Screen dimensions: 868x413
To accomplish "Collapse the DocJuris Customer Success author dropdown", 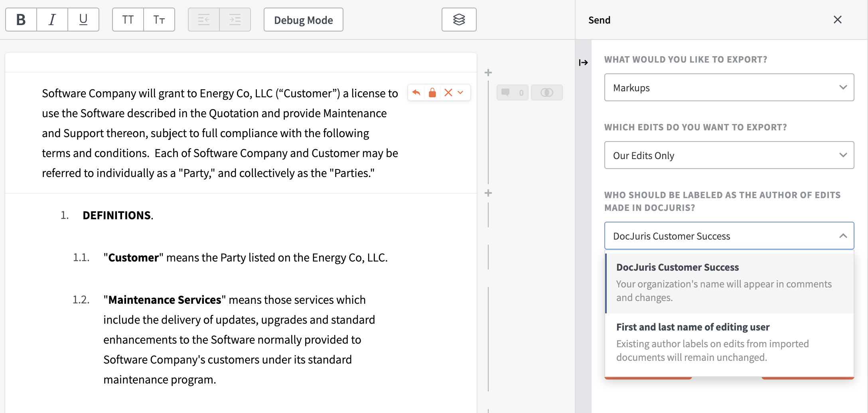I will click(x=729, y=236).
